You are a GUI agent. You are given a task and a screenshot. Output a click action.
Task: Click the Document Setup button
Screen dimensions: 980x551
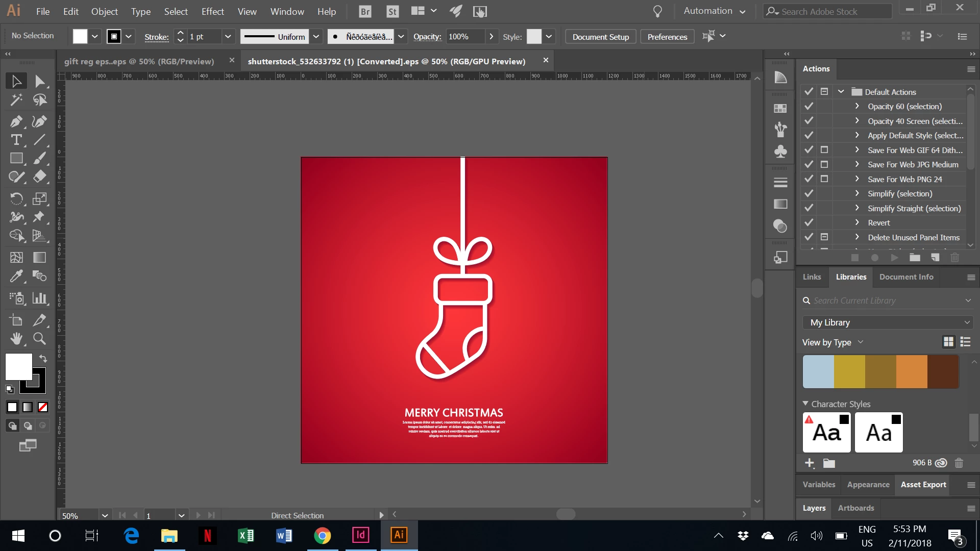(x=600, y=37)
